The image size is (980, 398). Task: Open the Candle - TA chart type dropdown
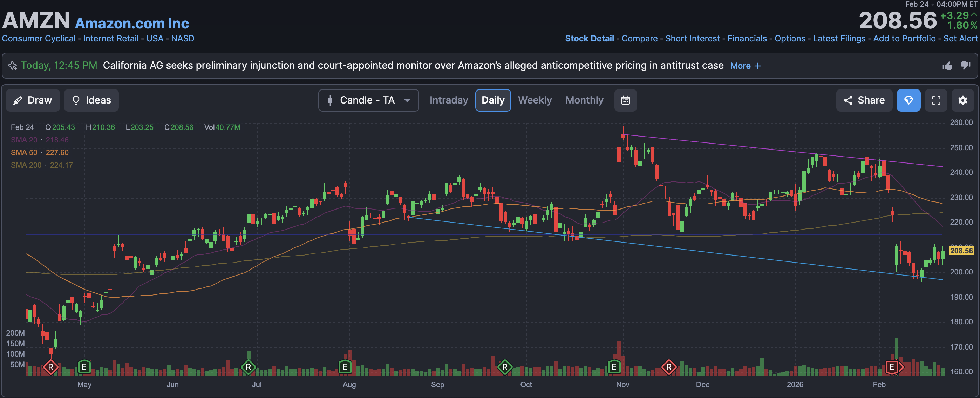pyautogui.click(x=368, y=100)
